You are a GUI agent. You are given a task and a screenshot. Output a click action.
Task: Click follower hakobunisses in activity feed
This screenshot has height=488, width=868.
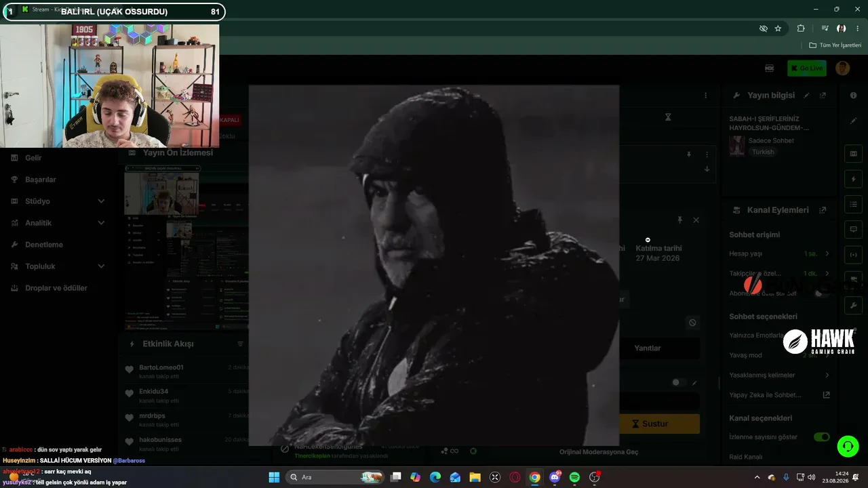160,440
